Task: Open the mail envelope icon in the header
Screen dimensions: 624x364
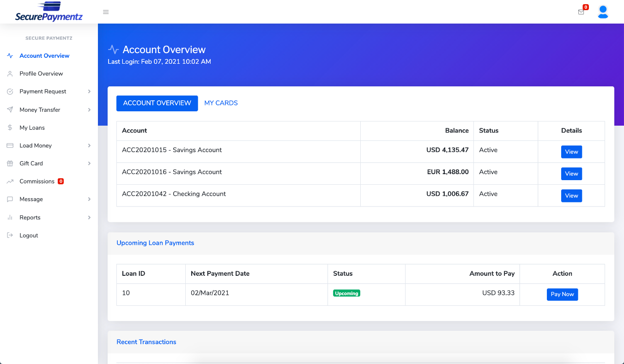Action: point(581,12)
